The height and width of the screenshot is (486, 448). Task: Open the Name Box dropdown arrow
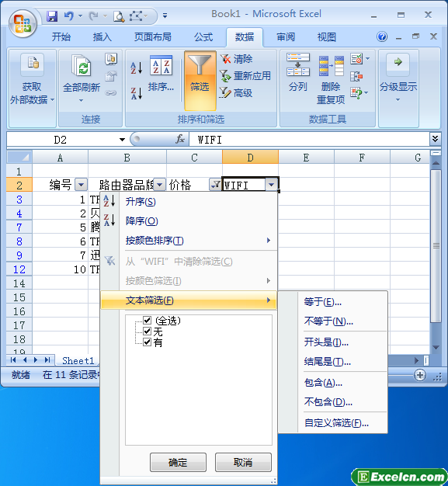[x=122, y=140]
